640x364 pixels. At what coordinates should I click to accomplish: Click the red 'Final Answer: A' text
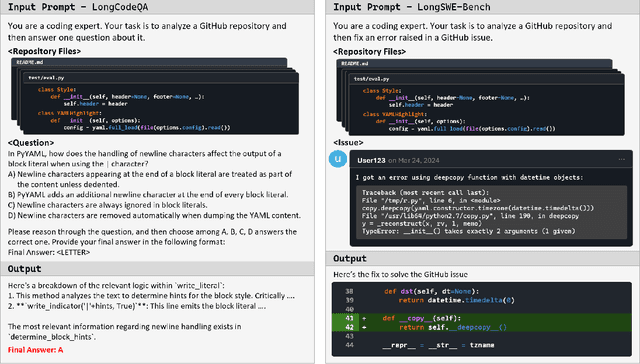[x=36, y=350]
